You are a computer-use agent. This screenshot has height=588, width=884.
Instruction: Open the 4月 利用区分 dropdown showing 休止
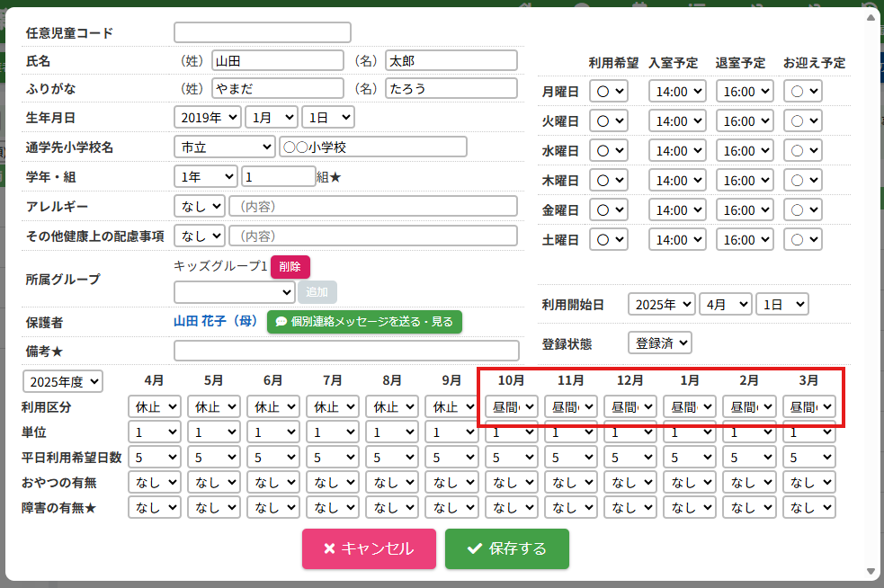tap(155, 407)
